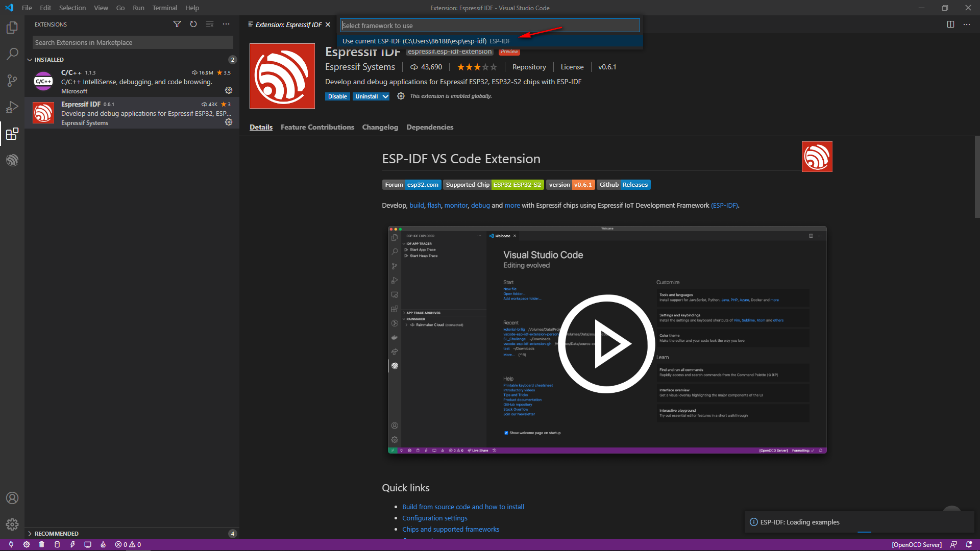Screen dimensions: 980x551
Task: Enable the extension globally via the gear icon
Action: tap(401, 96)
